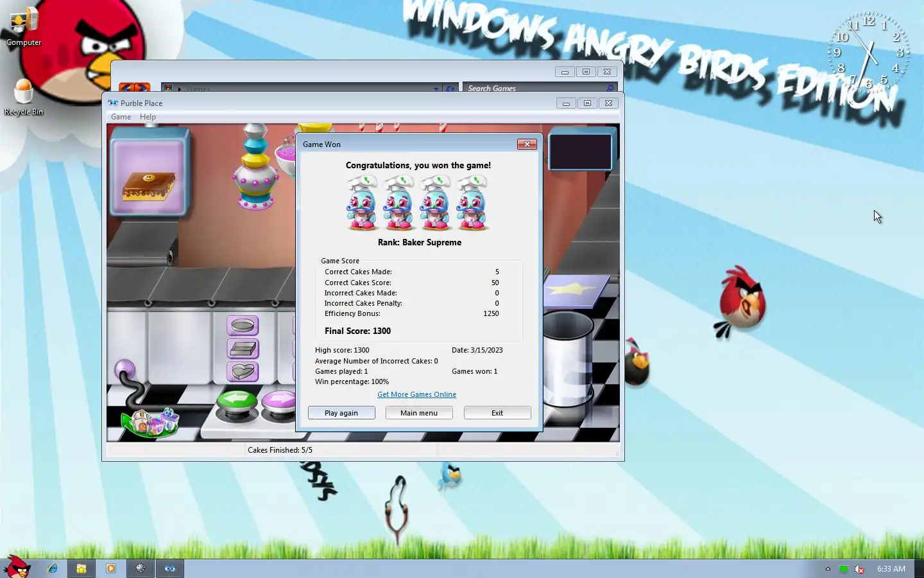924x578 pixels.
Task: Click the dark TV screen in kitchen
Action: click(581, 152)
